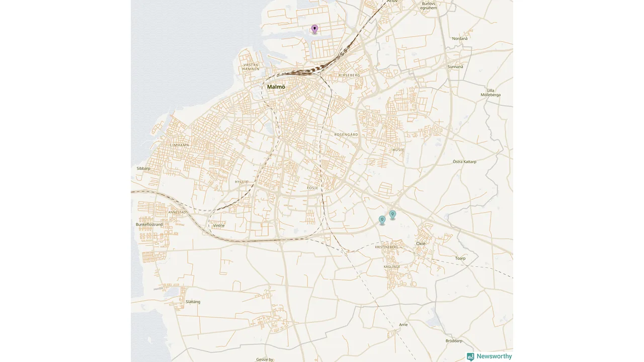This screenshot has height=362, width=644.
Task: Click the Annestad label
Action: pyautogui.click(x=177, y=212)
